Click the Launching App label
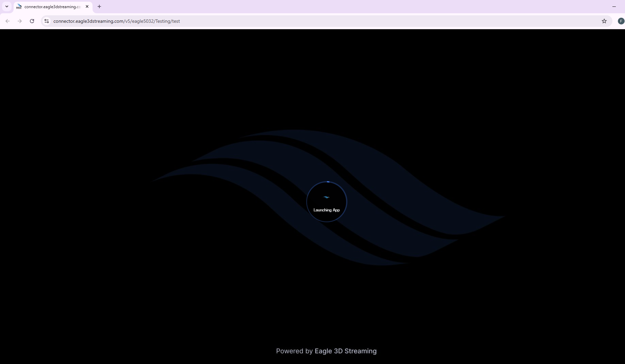The width and height of the screenshot is (625, 364). (326, 210)
